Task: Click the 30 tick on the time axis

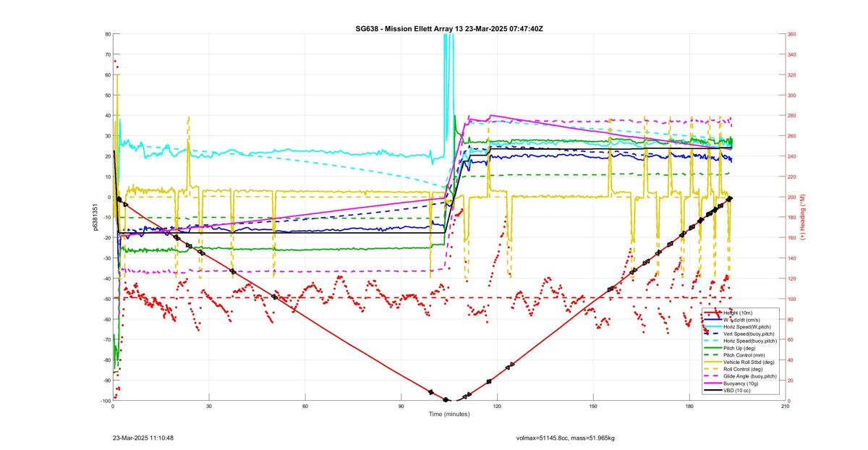Action: (209, 407)
